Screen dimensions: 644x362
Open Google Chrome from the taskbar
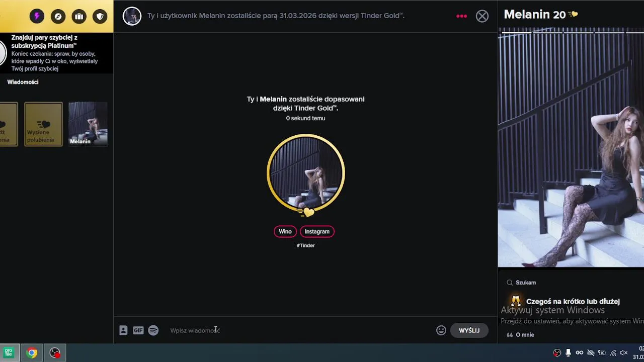coord(32,353)
